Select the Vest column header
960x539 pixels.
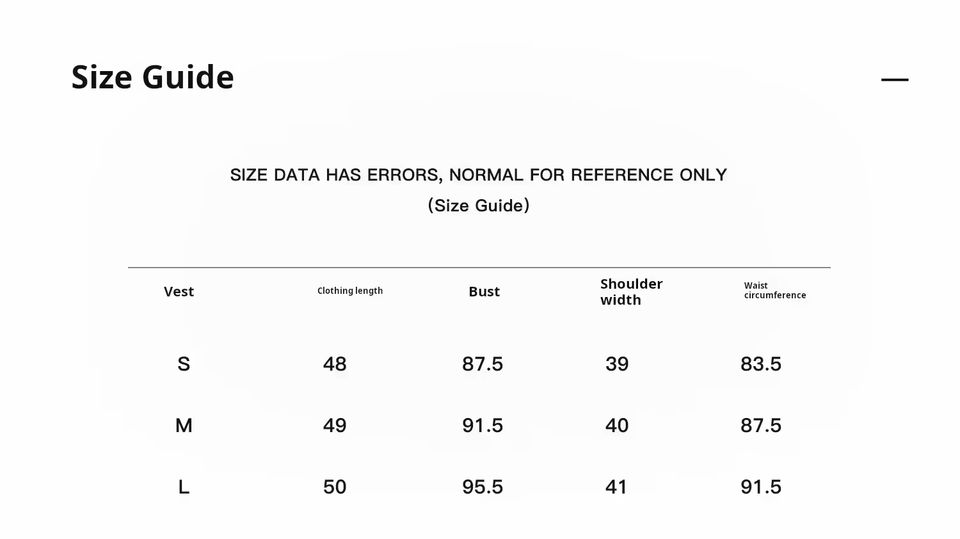(179, 292)
